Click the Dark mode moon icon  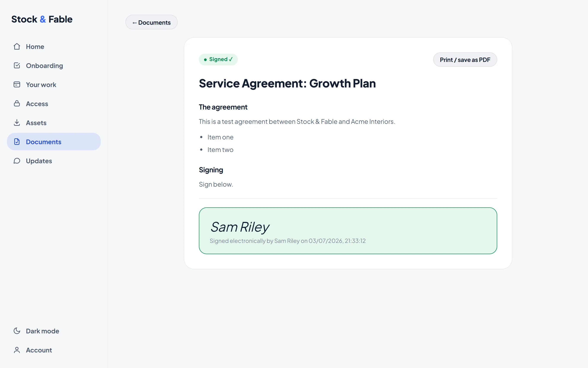pos(17,331)
